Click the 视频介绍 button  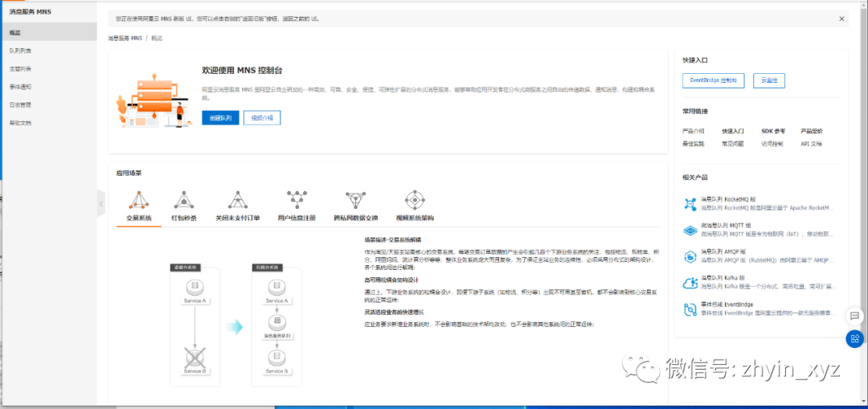point(262,118)
